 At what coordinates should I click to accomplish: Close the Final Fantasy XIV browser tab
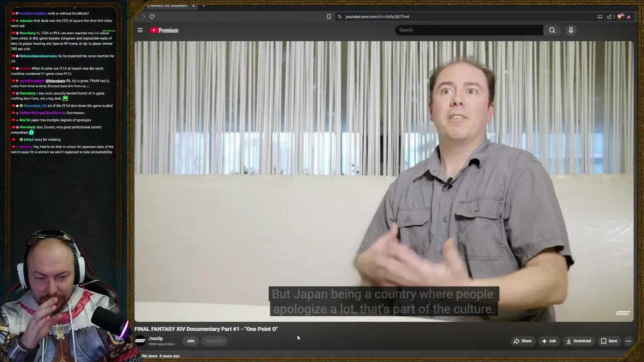click(193, 6)
